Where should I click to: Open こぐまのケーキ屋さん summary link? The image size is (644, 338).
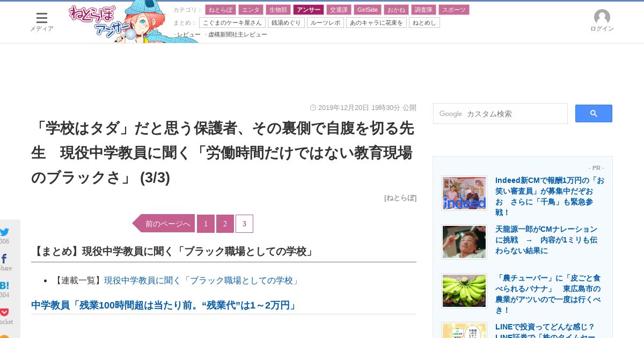point(232,23)
